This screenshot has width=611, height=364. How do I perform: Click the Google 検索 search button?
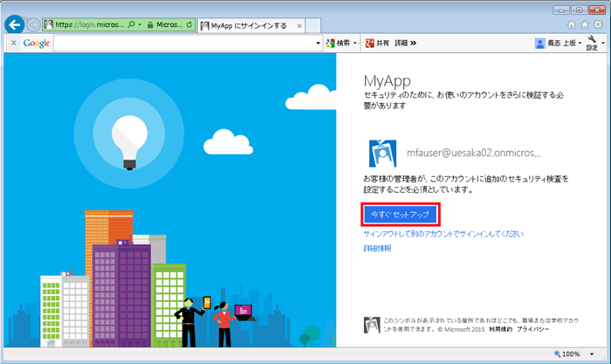click(339, 44)
